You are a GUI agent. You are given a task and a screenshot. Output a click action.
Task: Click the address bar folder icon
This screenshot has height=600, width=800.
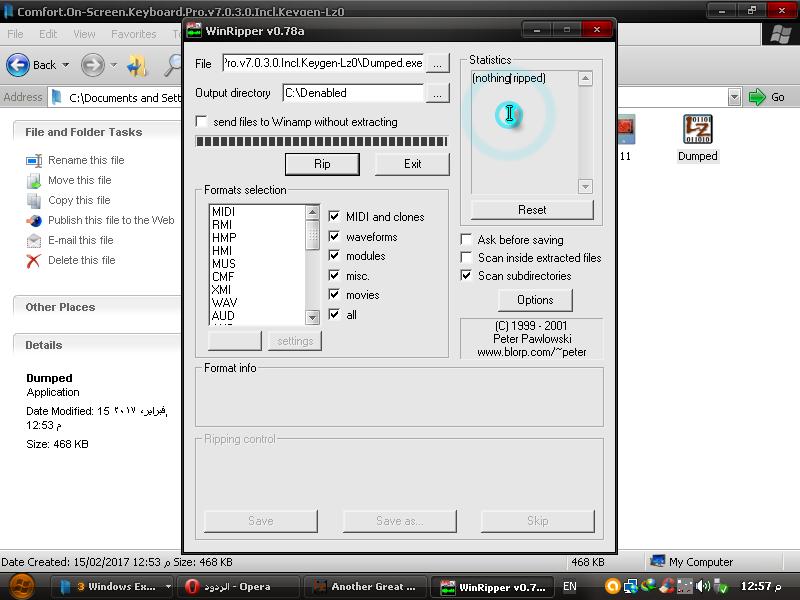click(57, 97)
